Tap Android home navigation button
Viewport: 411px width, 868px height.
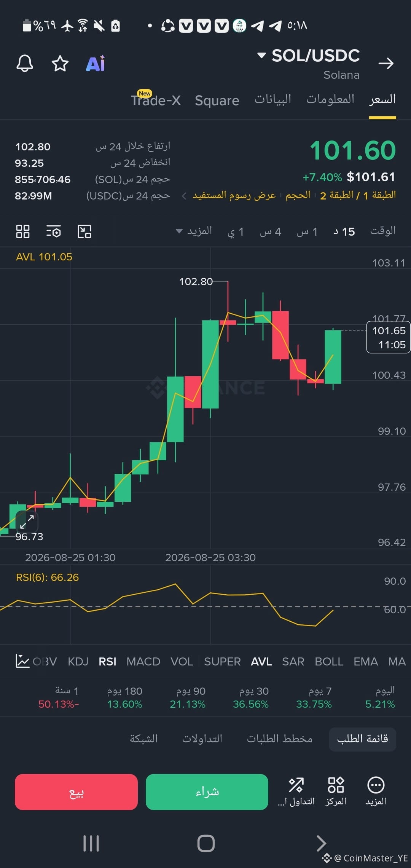click(206, 843)
